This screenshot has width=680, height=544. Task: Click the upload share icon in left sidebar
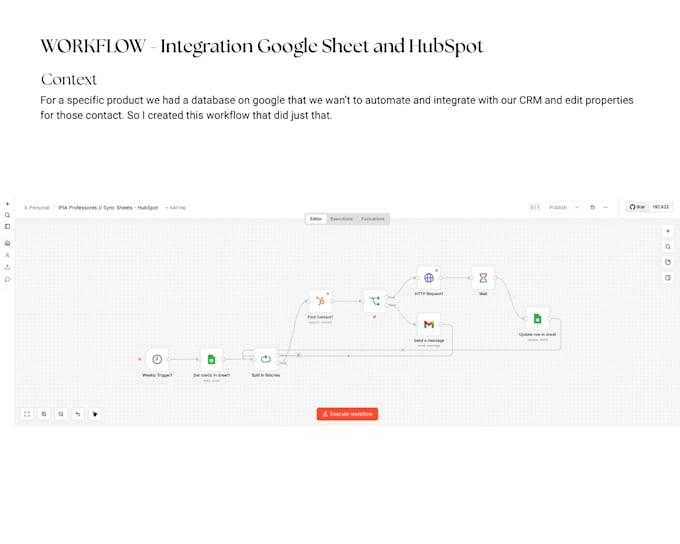pos(7,267)
